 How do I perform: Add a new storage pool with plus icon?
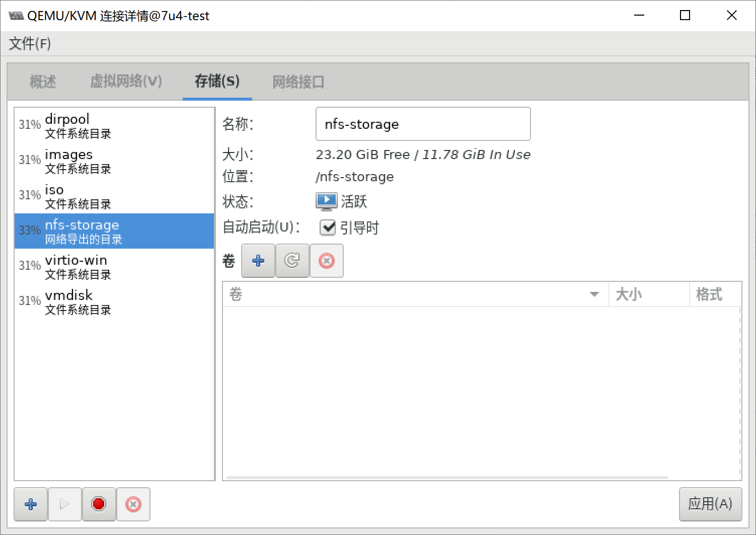tap(31, 504)
